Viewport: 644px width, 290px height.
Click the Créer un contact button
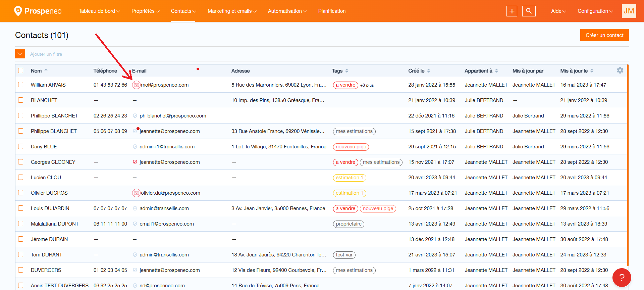click(604, 35)
